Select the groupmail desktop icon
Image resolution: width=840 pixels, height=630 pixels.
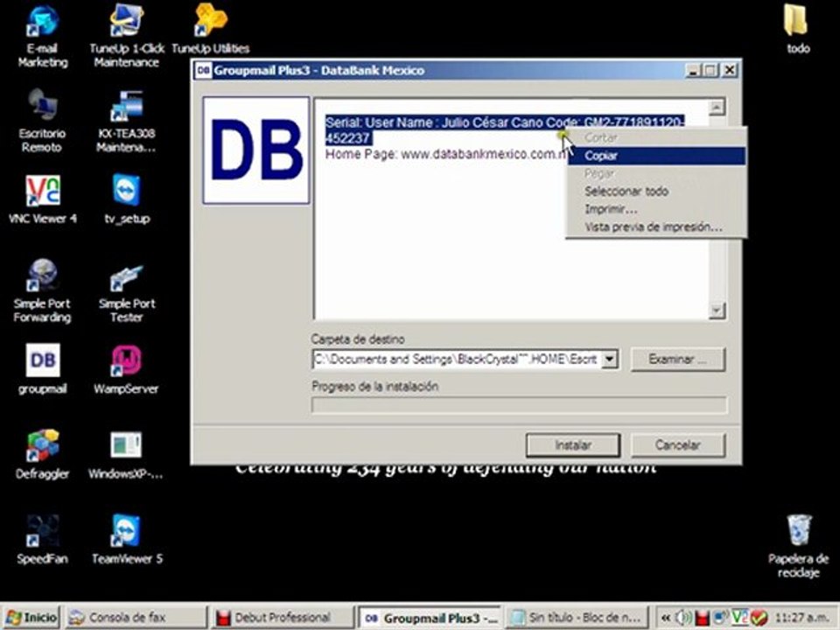coord(42,369)
